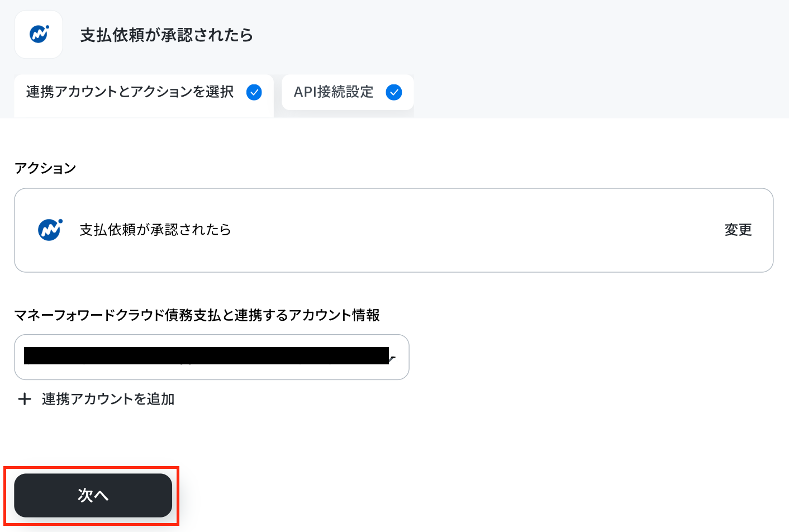Image resolution: width=789 pixels, height=532 pixels.
Task: Click the Money Forward icon in action card
Action: click(50, 230)
